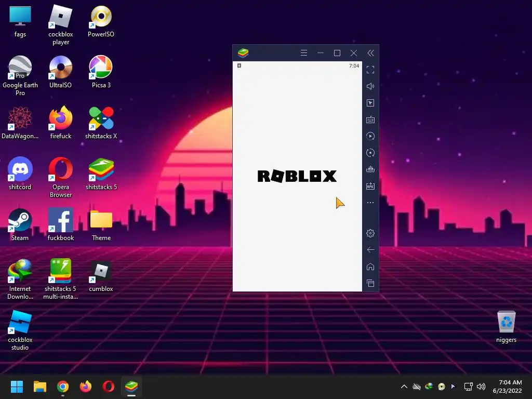Select the dark Roblox shortcut beside multi-instance icon
Viewport: 532px width, 399px height.
click(x=101, y=276)
